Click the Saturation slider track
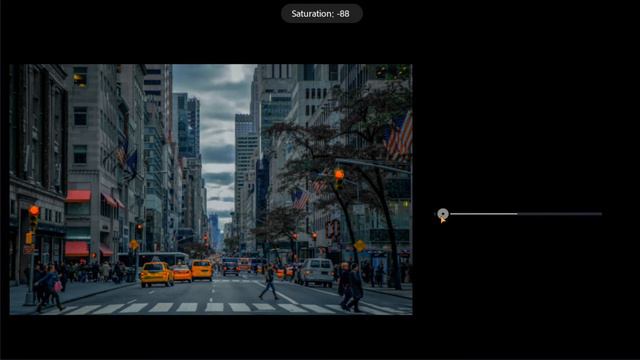 (518, 213)
